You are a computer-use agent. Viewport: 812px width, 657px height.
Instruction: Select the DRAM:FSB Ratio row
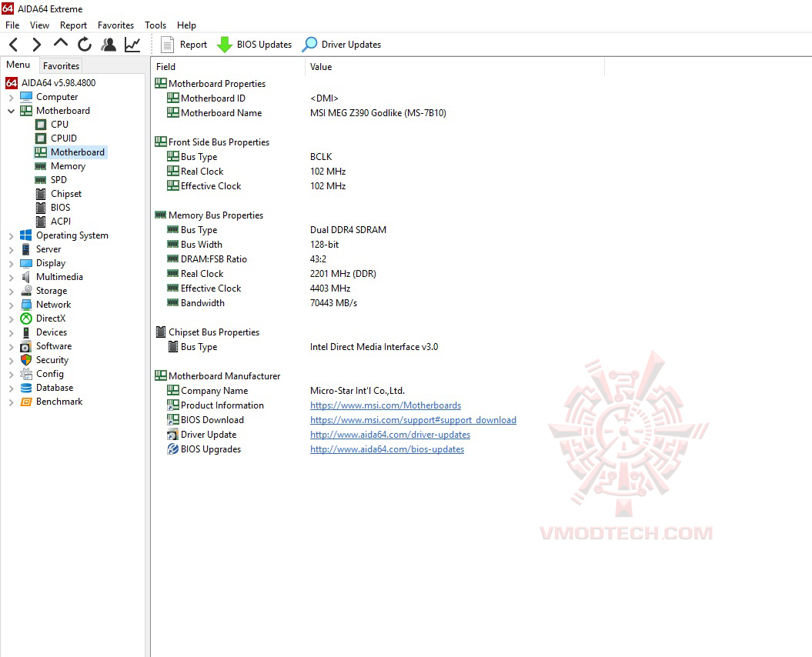click(x=246, y=258)
